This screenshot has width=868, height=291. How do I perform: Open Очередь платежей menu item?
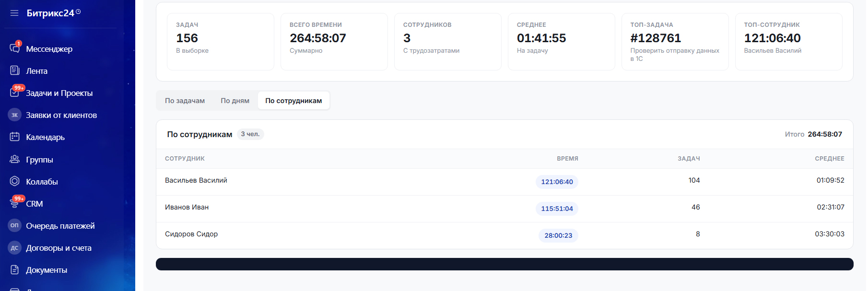coord(60,226)
